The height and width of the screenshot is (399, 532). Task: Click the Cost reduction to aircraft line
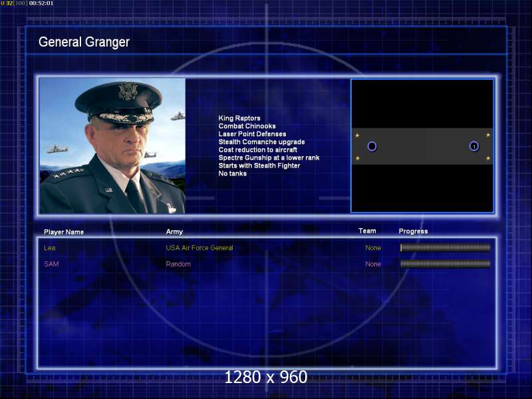click(x=258, y=150)
